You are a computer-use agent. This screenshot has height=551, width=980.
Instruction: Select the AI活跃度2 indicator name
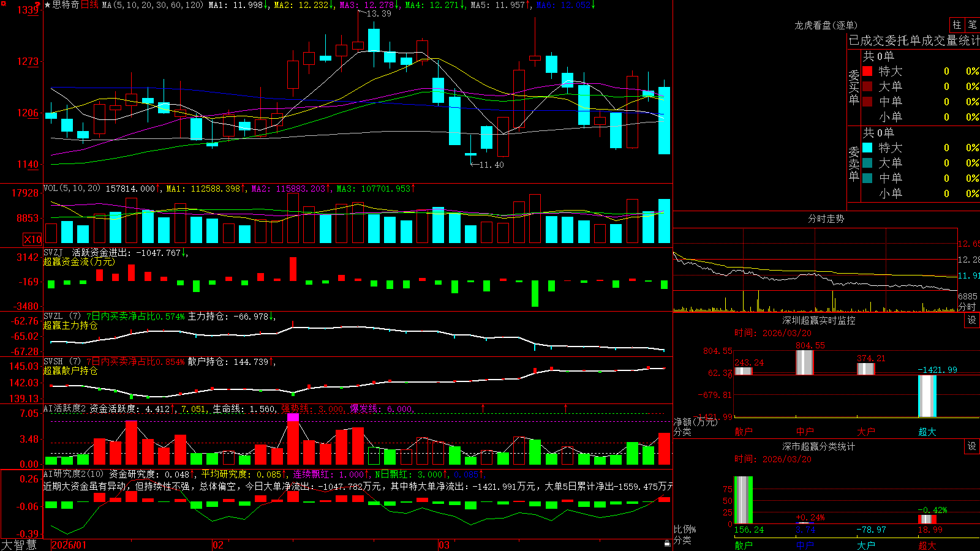65,409
